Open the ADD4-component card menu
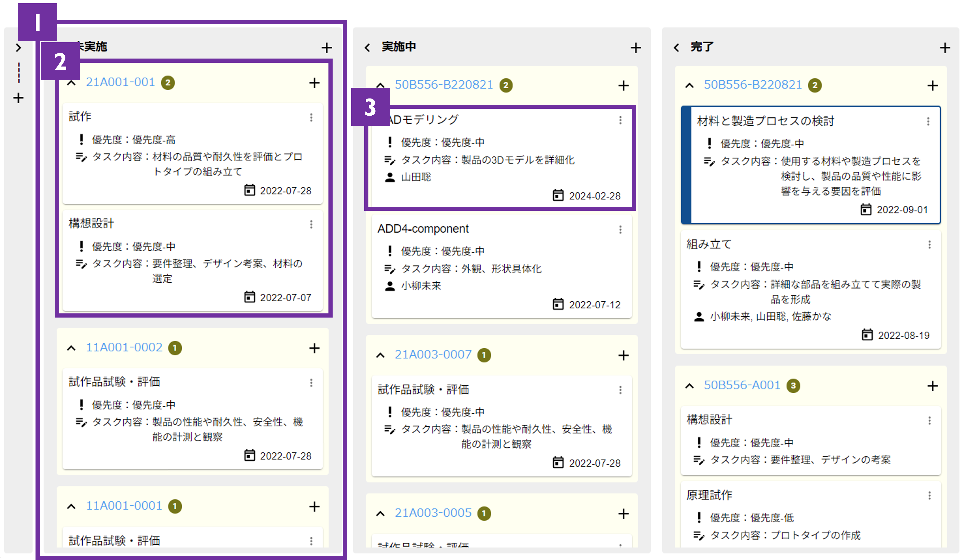This screenshot has height=560, width=962. click(x=620, y=229)
